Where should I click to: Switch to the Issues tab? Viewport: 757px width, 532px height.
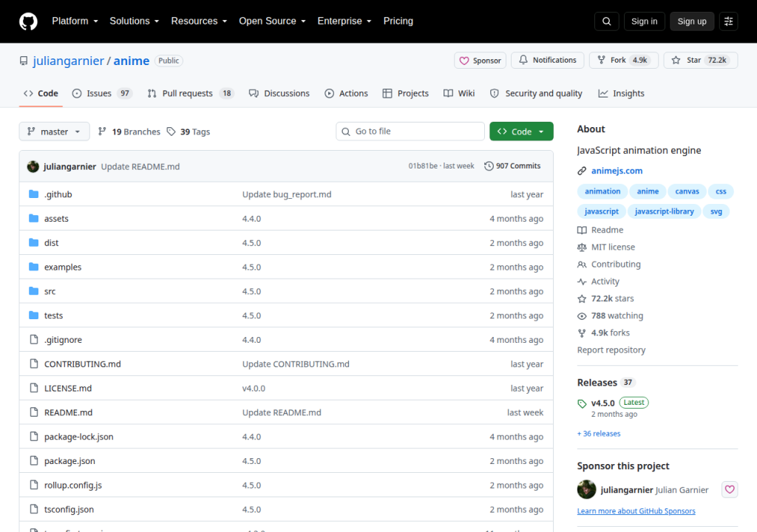(x=102, y=94)
